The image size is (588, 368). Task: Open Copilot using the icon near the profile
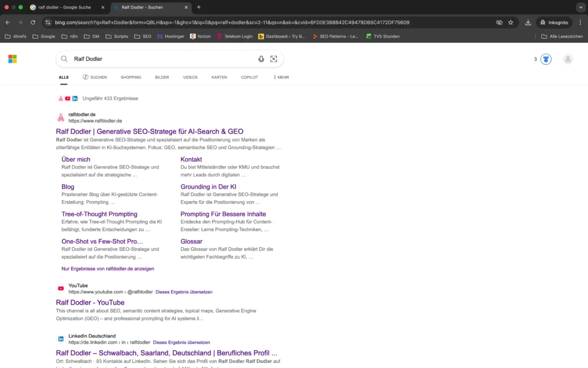[546, 59]
